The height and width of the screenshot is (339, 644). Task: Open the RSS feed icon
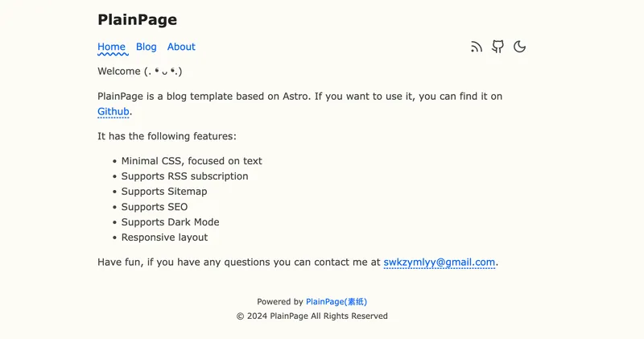pos(477,47)
